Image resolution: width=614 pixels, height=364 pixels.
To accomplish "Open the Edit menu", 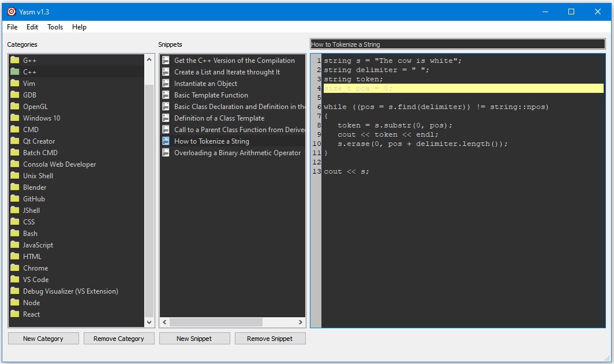I will (x=32, y=27).
